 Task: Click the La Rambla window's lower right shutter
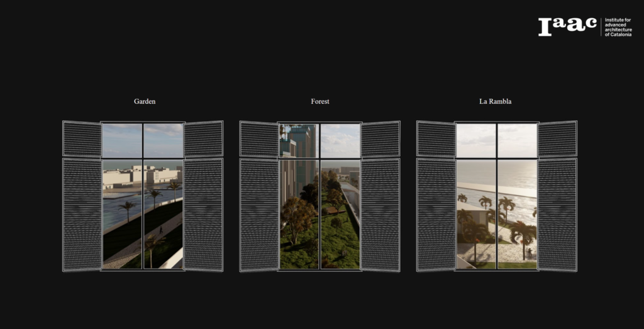tap(557, 215)
